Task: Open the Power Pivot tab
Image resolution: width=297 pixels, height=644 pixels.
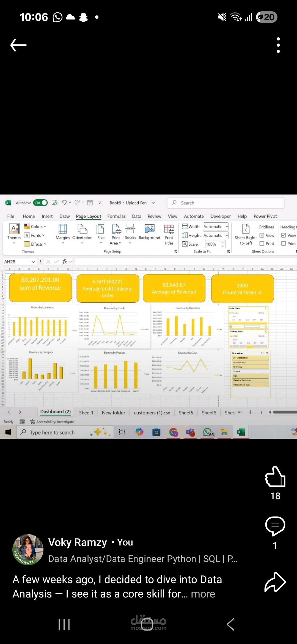Action: click(265, 216)
